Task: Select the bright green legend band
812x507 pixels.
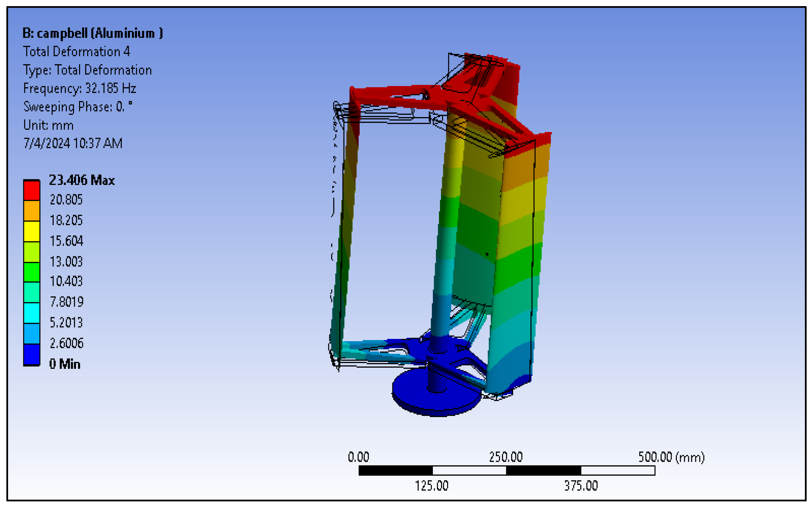Action: (x=32, y=272)
